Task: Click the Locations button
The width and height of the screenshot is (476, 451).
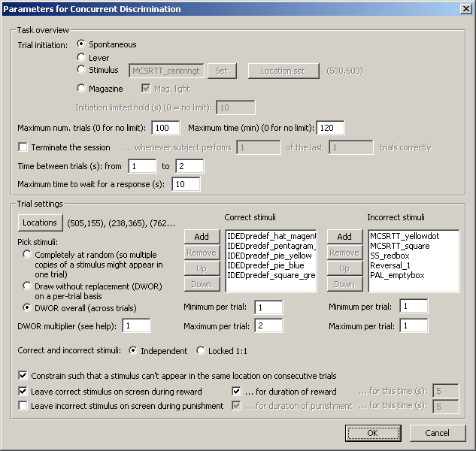Action: pos(40,222)
